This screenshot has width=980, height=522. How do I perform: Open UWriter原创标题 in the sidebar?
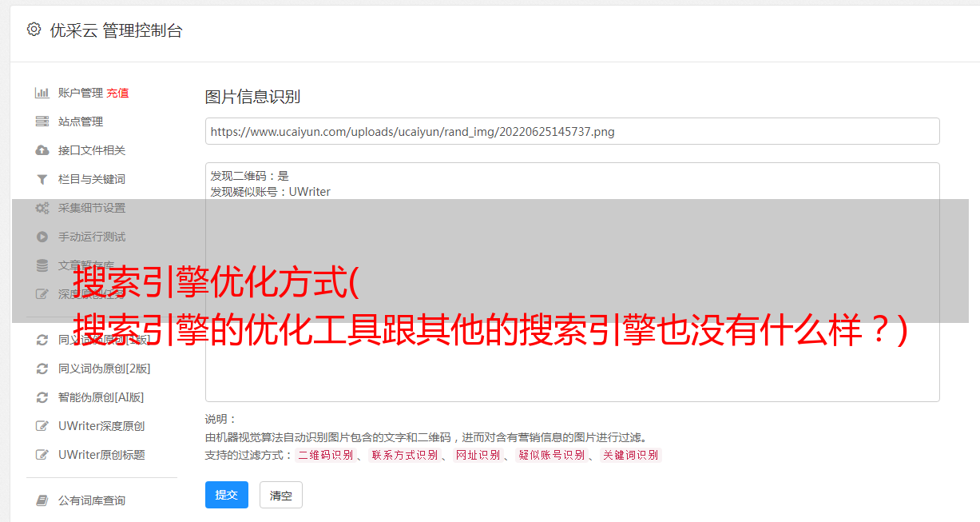pyautogui.click(x=101, y=455)
